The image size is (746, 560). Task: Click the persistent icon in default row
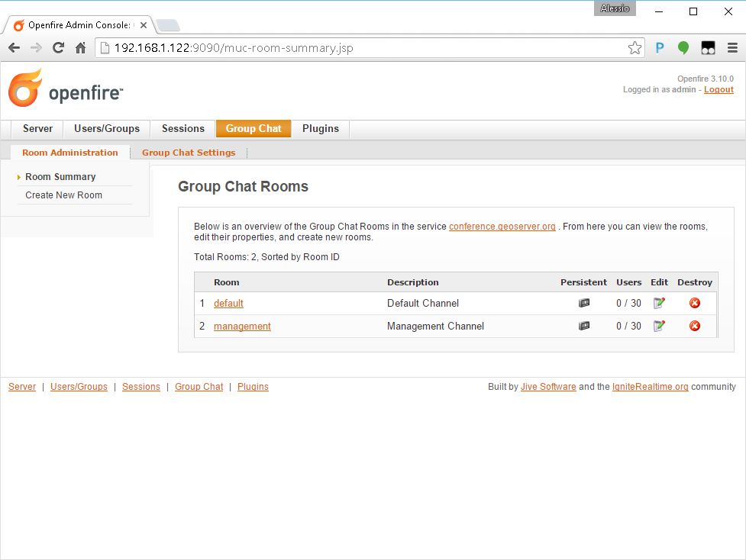584,303
